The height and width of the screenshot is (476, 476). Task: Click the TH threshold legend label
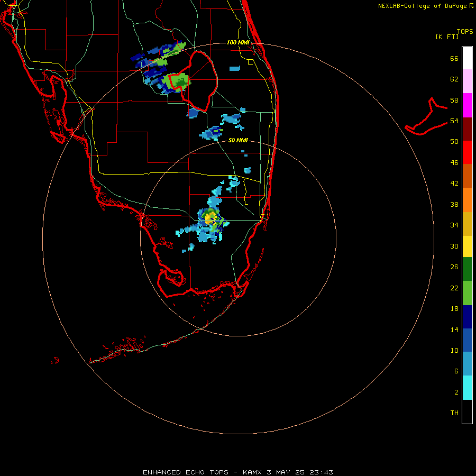click(454, 413)
